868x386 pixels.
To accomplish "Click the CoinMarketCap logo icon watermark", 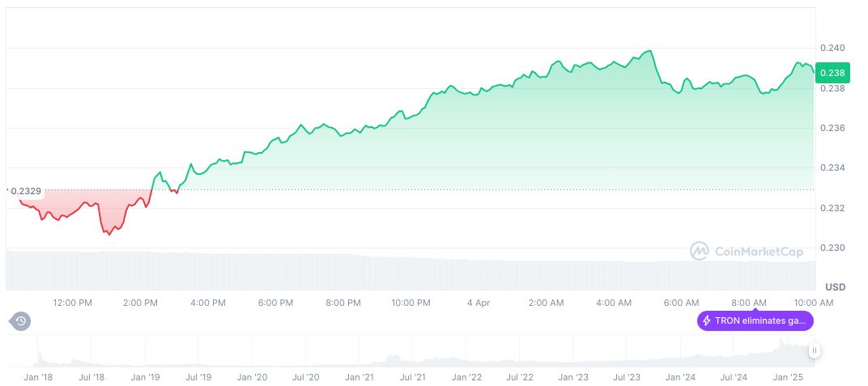I will click(699, 251).
